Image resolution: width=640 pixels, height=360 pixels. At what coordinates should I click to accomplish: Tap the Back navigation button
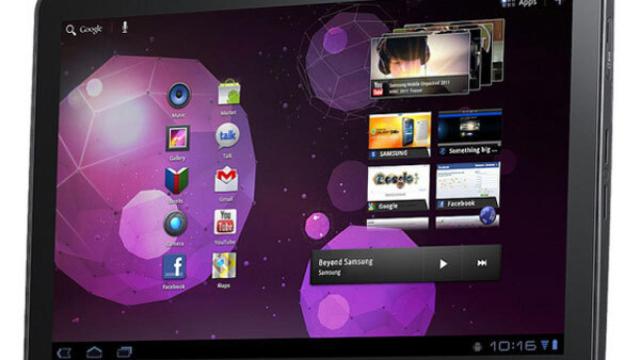coord(64,353)
